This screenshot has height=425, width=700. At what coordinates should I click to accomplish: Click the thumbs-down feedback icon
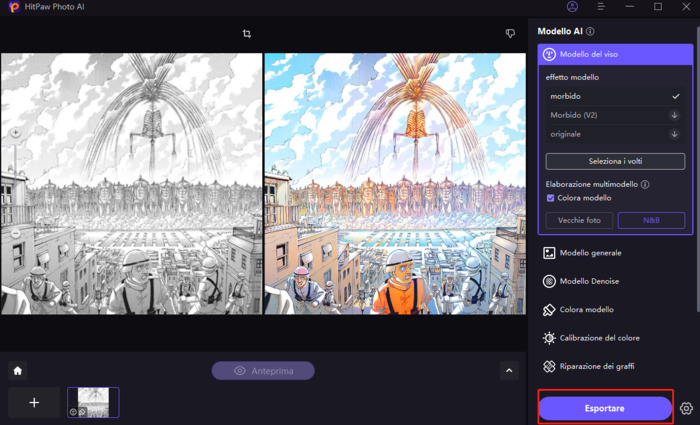tap(510, 33)
